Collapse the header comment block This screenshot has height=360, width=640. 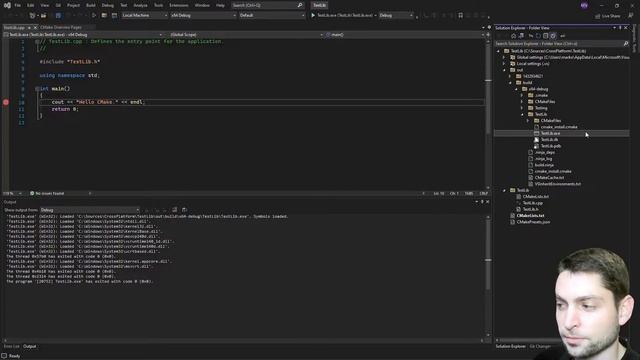point(37,42)
